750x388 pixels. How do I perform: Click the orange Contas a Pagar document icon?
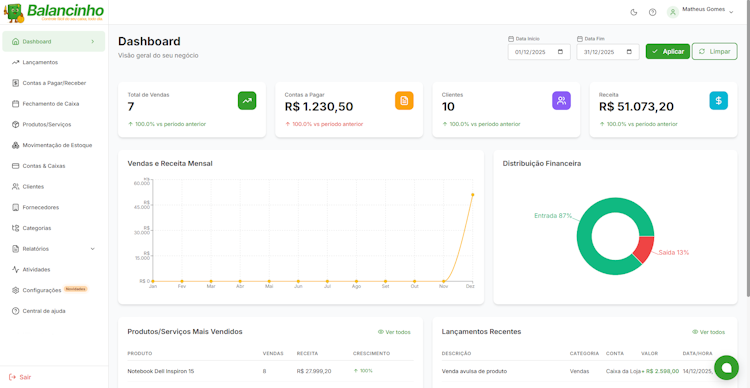(x=404, y=100)
